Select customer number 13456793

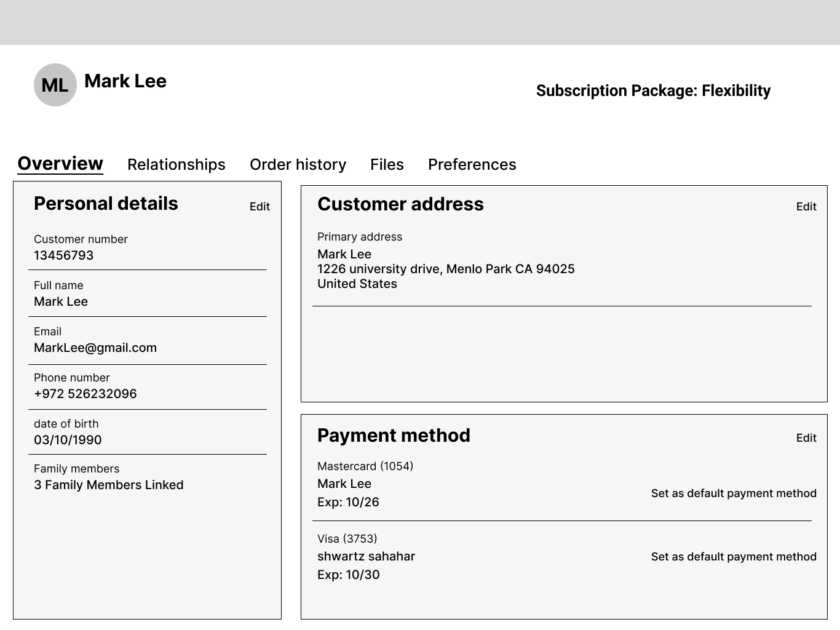pyautogui.click(x=64, y=255)
